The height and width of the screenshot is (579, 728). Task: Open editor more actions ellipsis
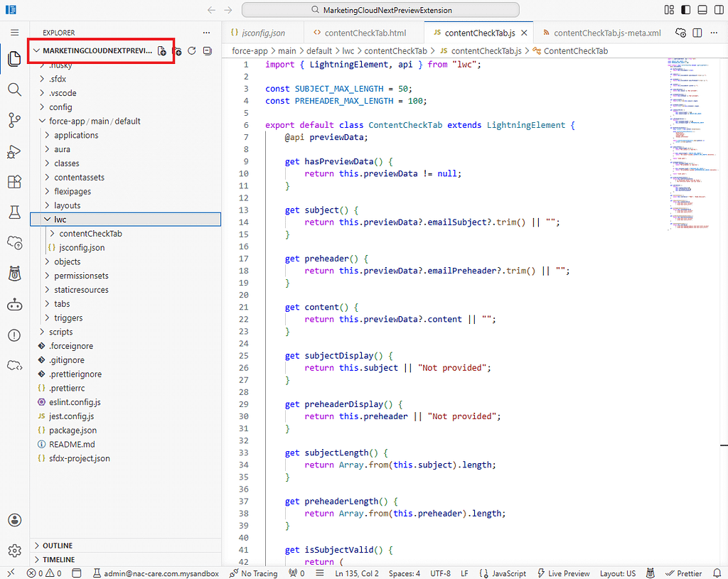tap(714, 33)
